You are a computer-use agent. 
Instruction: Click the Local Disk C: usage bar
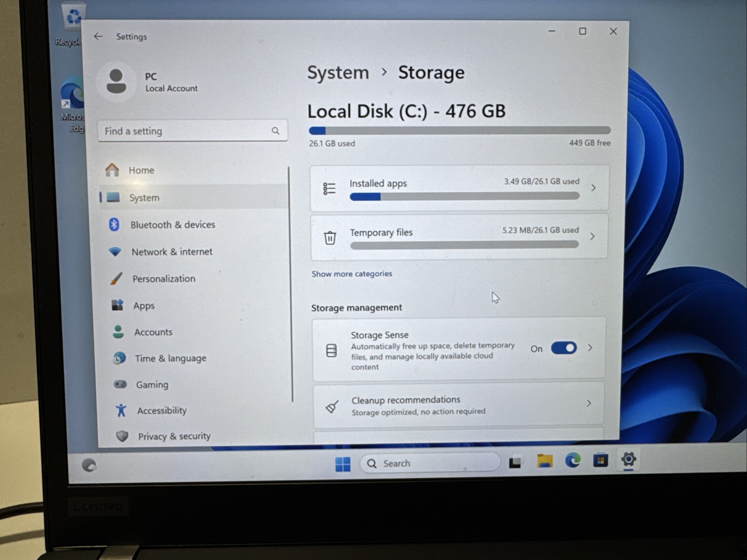click(460, 130)
